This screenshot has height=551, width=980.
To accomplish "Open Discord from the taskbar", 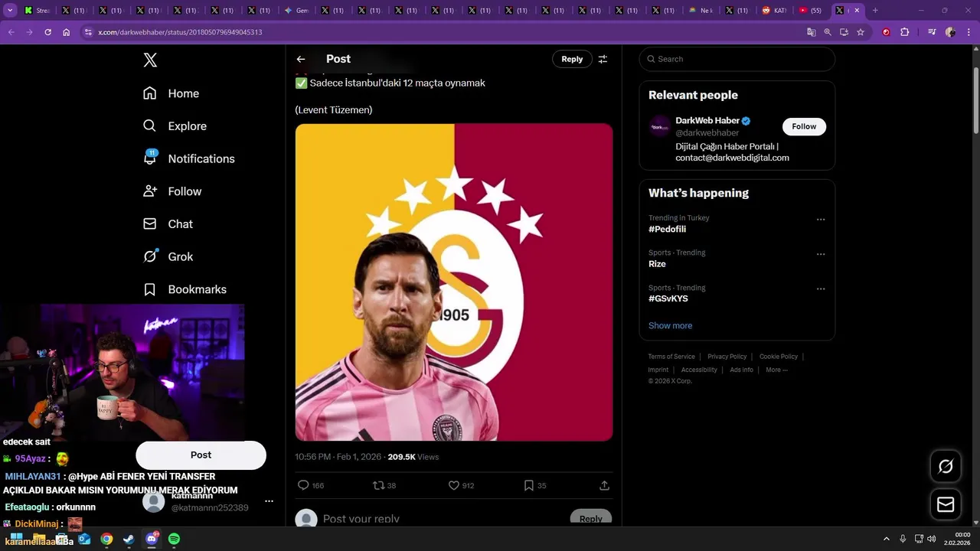I will point(152,539).
